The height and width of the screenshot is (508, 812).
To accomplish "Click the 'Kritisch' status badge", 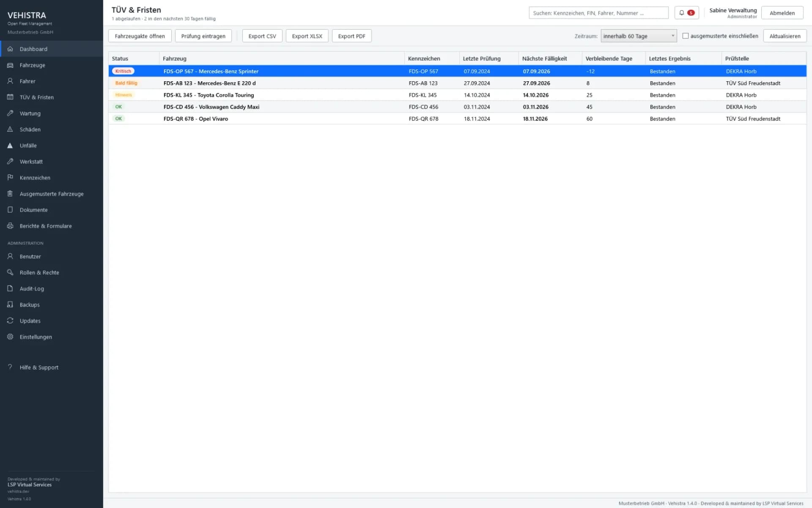I will [x=123, y=71].
